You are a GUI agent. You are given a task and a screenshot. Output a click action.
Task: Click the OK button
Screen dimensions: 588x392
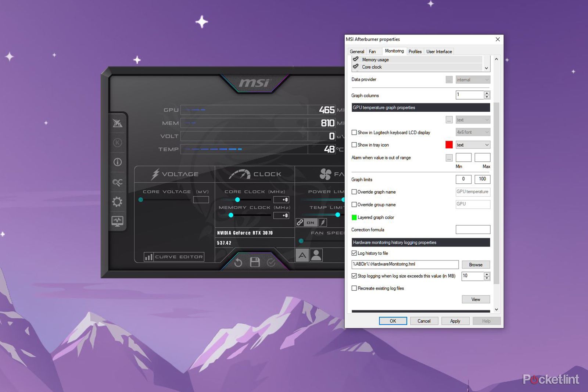pyautogui.click(x=393, y=321)
